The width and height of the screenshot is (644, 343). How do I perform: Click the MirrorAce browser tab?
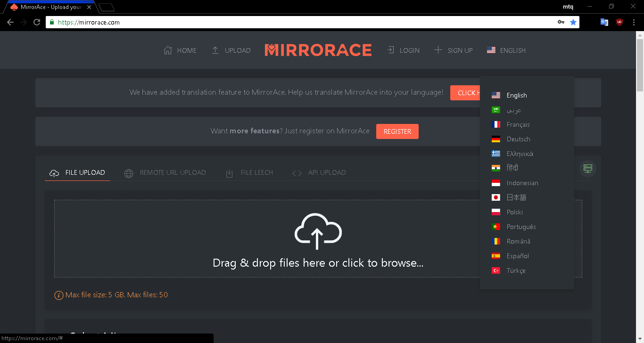(50, 7)
